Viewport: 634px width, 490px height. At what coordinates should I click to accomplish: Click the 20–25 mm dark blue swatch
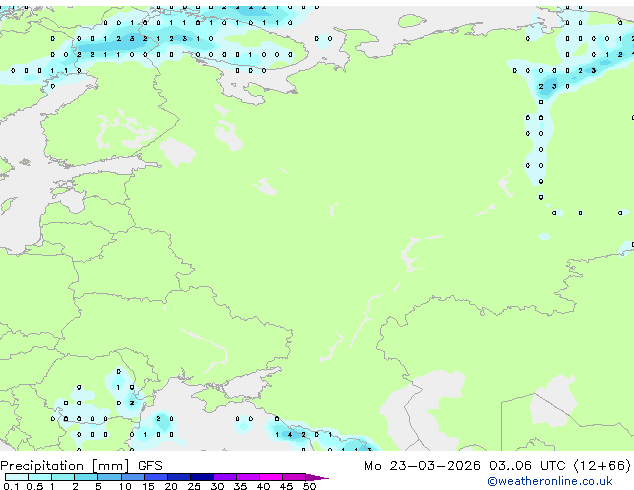[x=179, y=477]
